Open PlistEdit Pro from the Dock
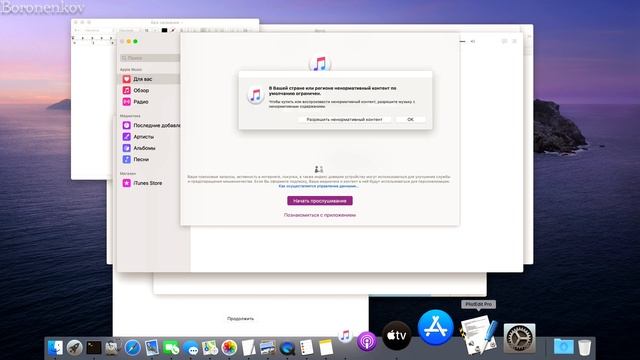Screen dimensions: 640x360 [478, 334]
